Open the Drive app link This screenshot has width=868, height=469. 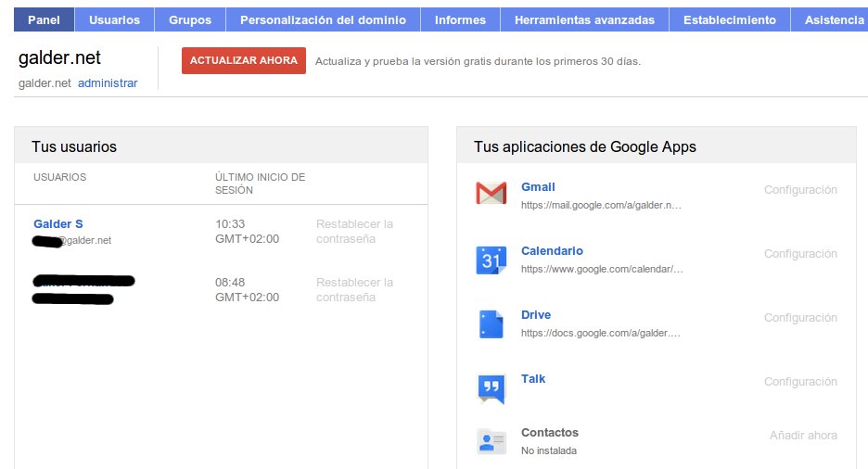coord(536,315)
